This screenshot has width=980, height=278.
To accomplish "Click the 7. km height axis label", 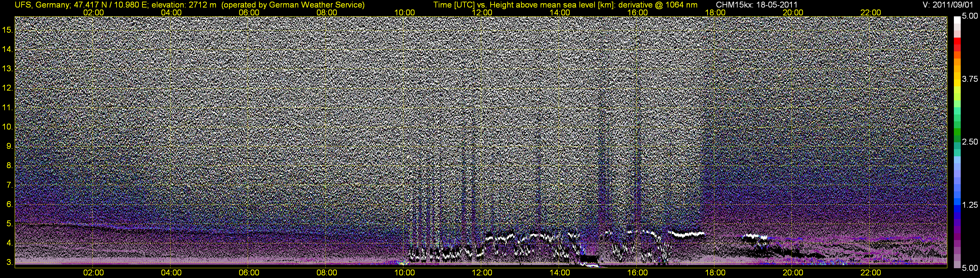I will [9, 185].
